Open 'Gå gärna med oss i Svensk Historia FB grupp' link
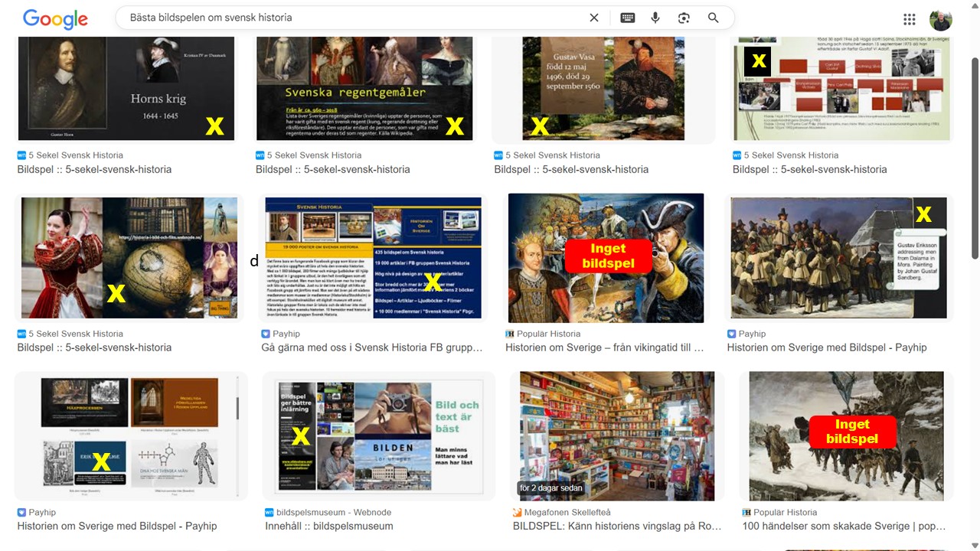The height and width of the screenshot is (551, 980). pyautogui.click(x=372, y=347)
